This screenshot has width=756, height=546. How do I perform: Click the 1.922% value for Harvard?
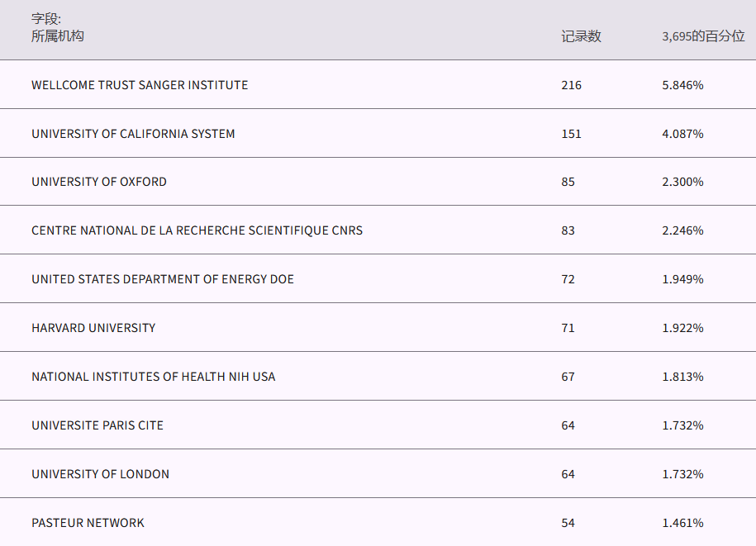click(x=682, y=328)
